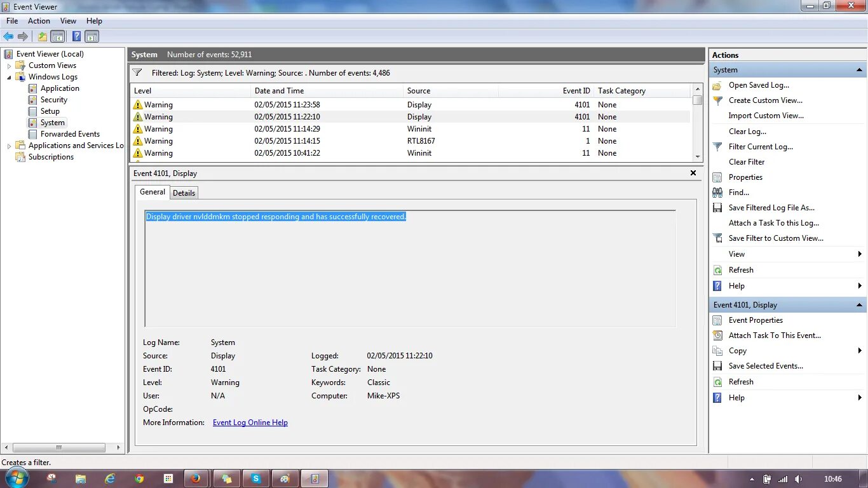868x488 pixels.
Task: Click the Save Filter to Custom View icon
Action: point(717,238)
